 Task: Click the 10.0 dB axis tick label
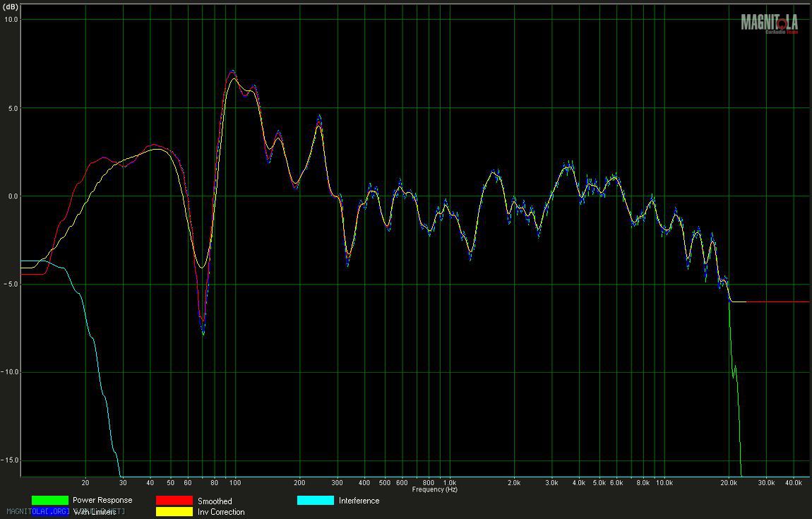[x=9, y=20]
